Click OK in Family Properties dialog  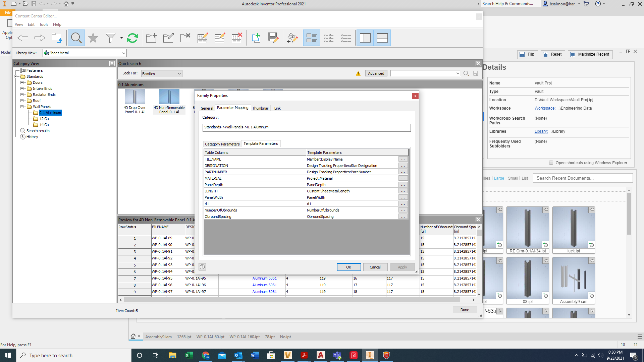pyautogui.click(x=348, y=267)
